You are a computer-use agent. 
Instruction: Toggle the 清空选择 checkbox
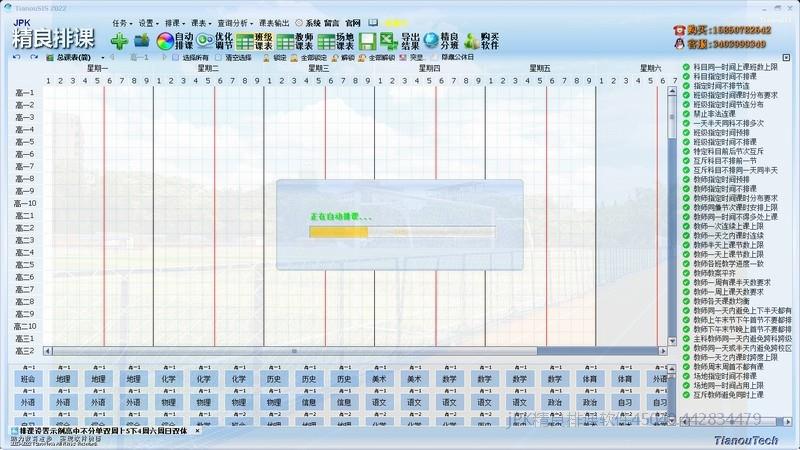click(218, 58)
